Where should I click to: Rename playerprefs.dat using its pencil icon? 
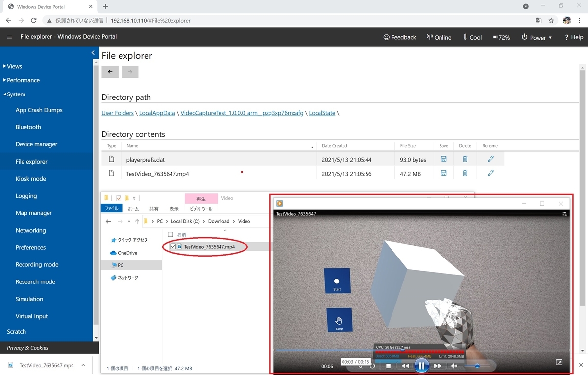pyautogui.click(x=490, y=159)
